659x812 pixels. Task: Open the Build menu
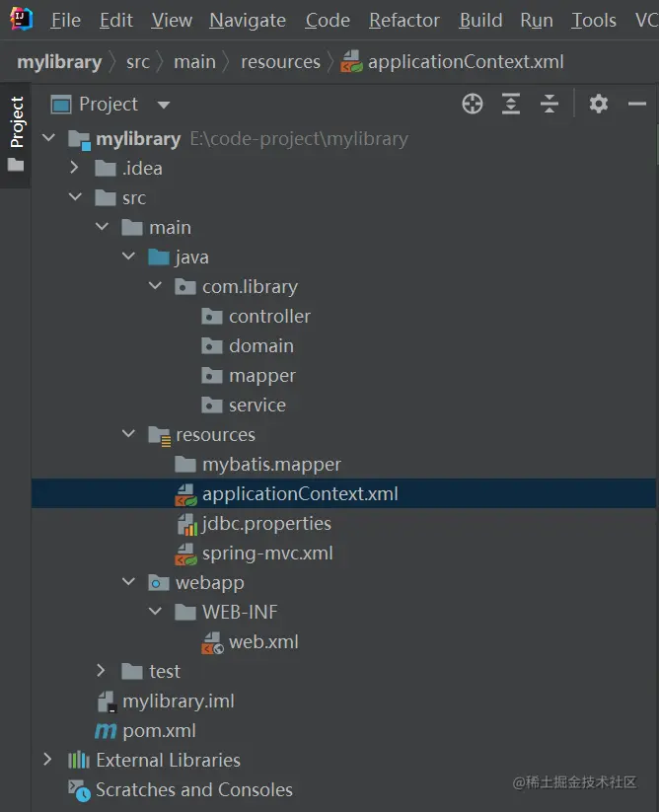click(x=479, y=20)
